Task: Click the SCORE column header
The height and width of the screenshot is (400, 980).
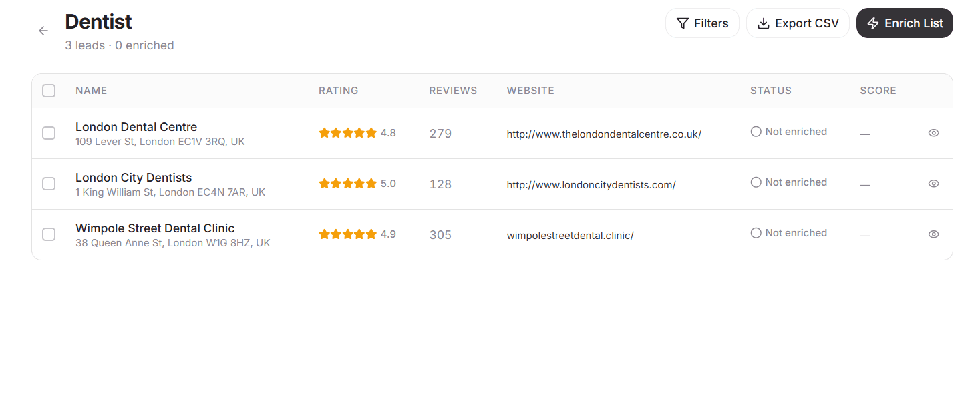Action: [x=878, y=91]
